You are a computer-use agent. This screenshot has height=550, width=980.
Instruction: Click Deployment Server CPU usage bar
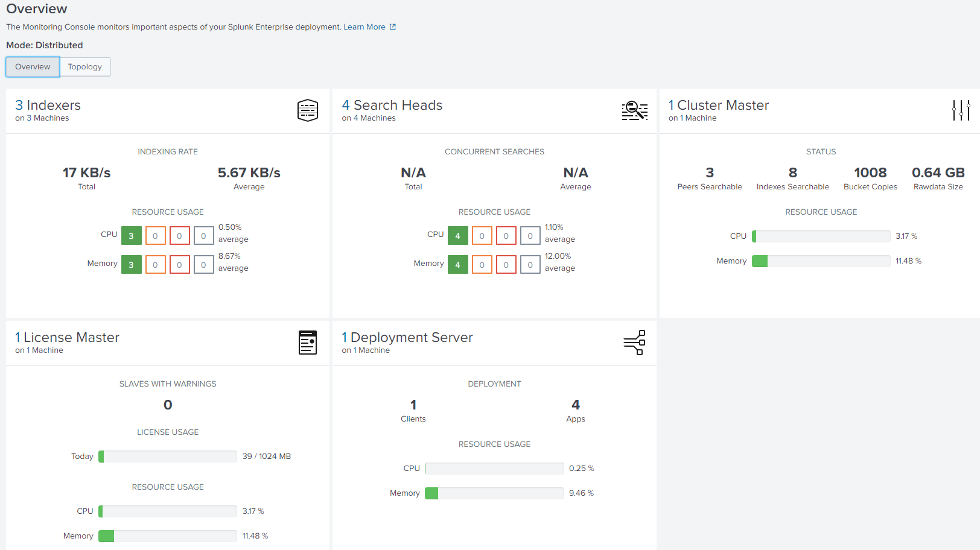tap(494, 469)
